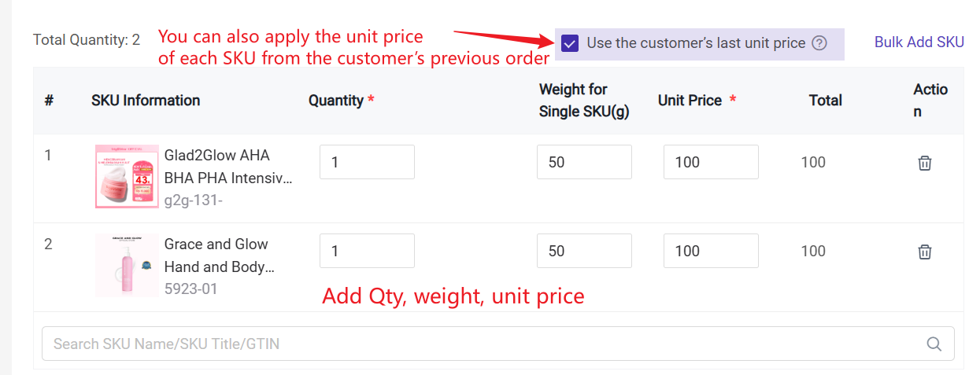The width and height of the screenshot is (980, 375).
Task: Toggle Use the customer's last unit price checkbox
Action: (x=570, y=43)
